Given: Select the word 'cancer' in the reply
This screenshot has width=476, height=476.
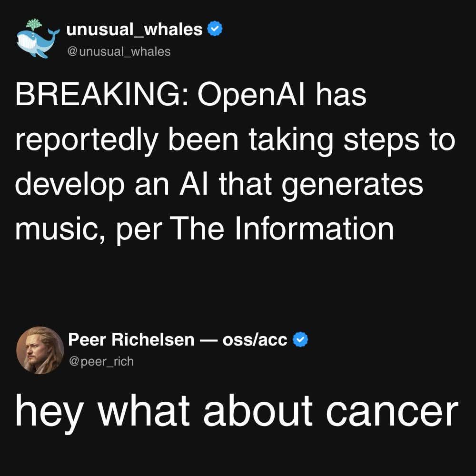Looking at the screenshot, I should pos(392,412).
